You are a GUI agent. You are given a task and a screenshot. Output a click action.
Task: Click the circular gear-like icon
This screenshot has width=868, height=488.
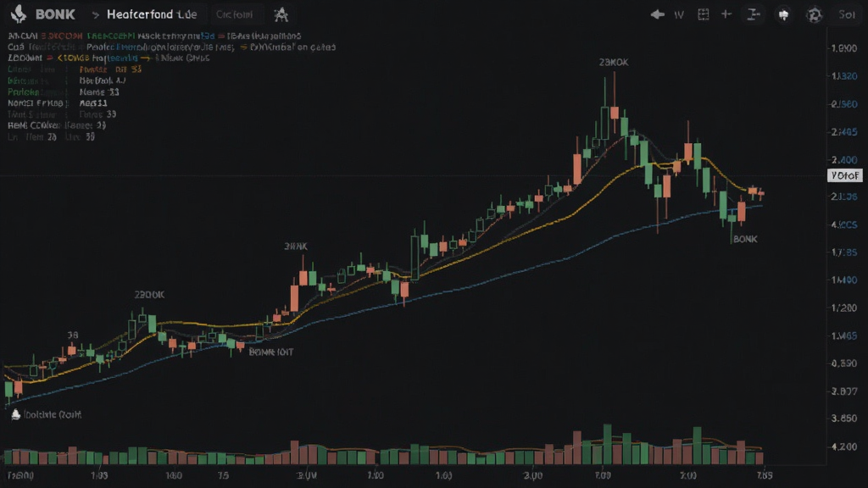(814, 15)
